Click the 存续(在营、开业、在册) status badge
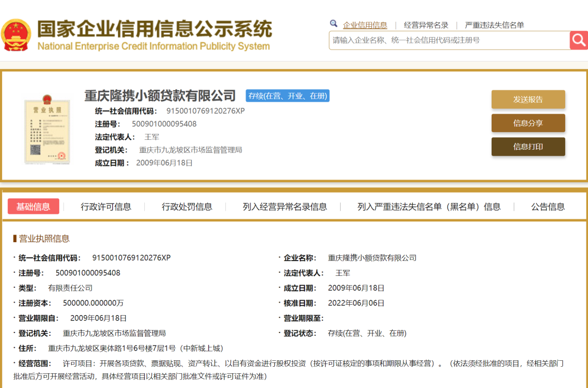The height and width of the screenshot is (388, 588). tap(287, 96)
